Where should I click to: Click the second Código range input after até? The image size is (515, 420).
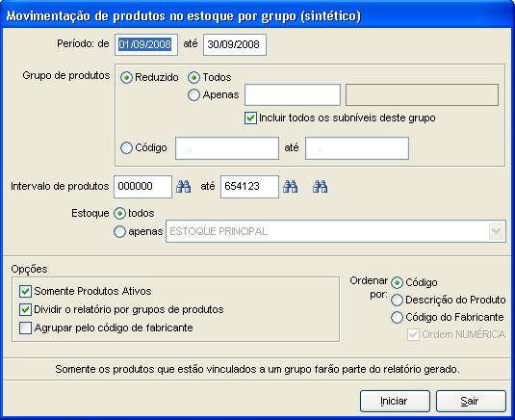click(357, 148)
